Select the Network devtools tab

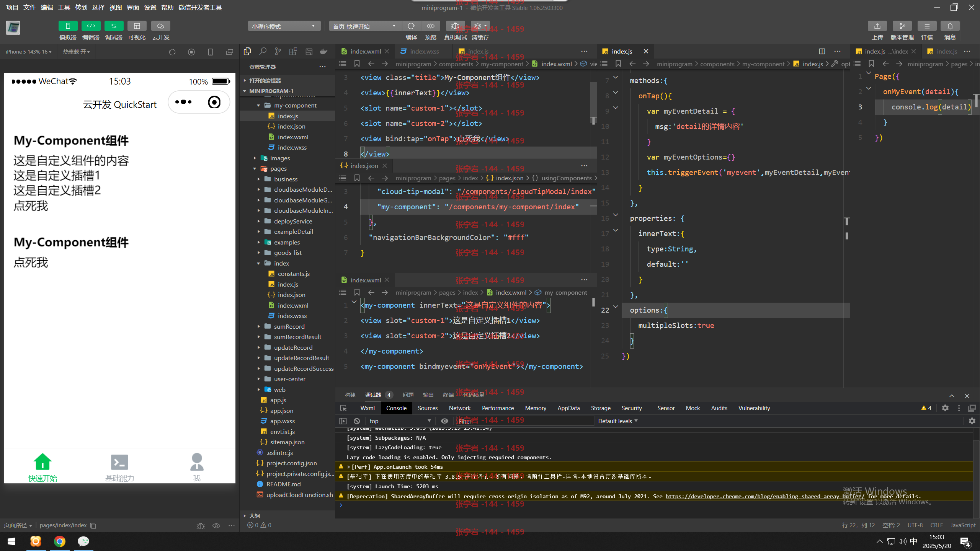click(x=459, y=408)
